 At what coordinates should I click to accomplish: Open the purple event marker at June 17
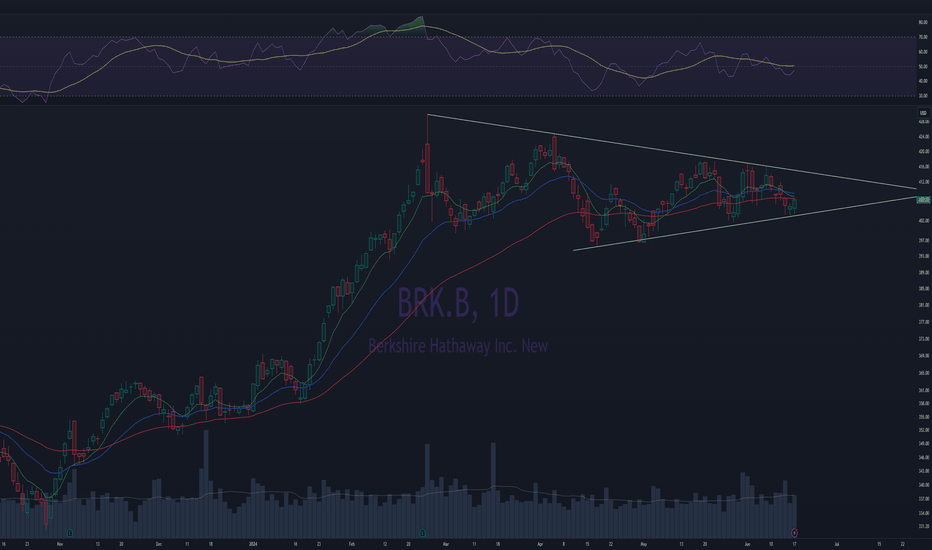(795, 532)
